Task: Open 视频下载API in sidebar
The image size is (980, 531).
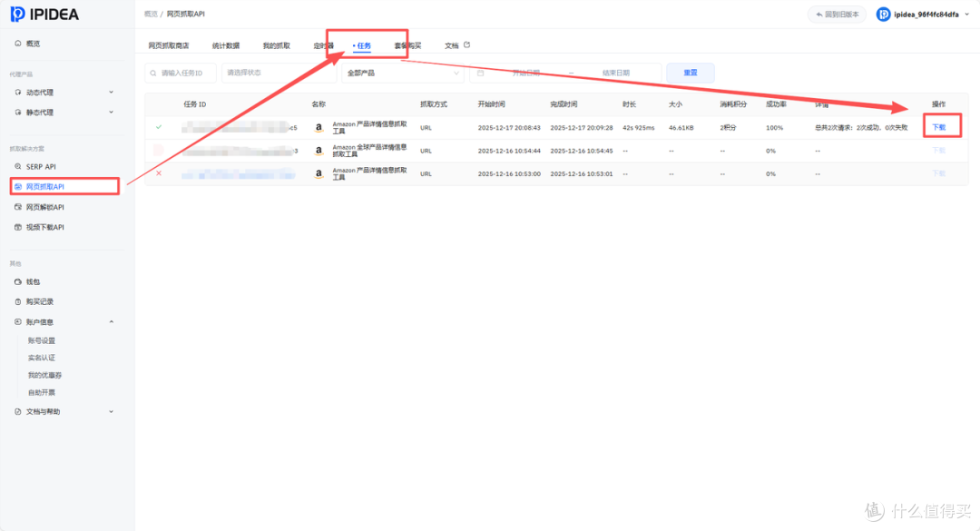Action: (x=45, y=227)
